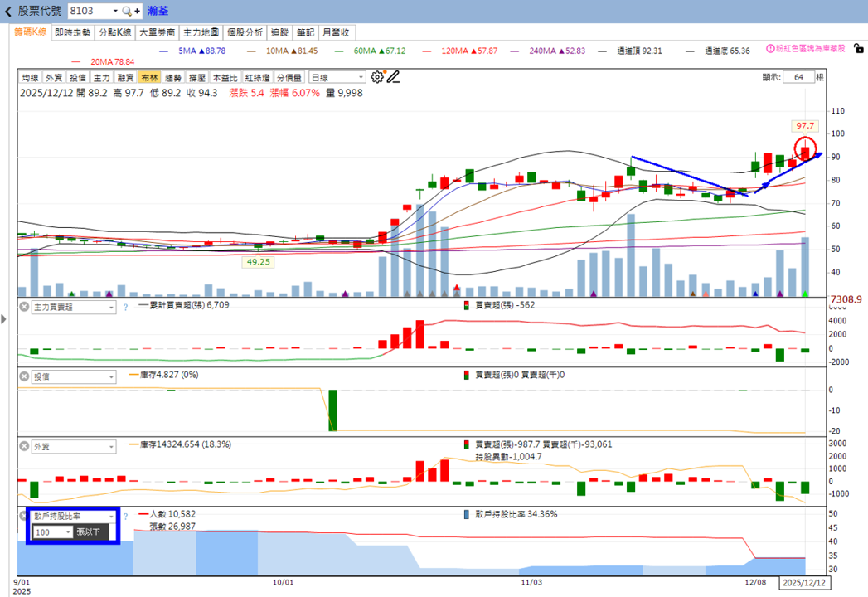
Task: Switch to the 籌碼K線 tab
Action: click(31, 32)
